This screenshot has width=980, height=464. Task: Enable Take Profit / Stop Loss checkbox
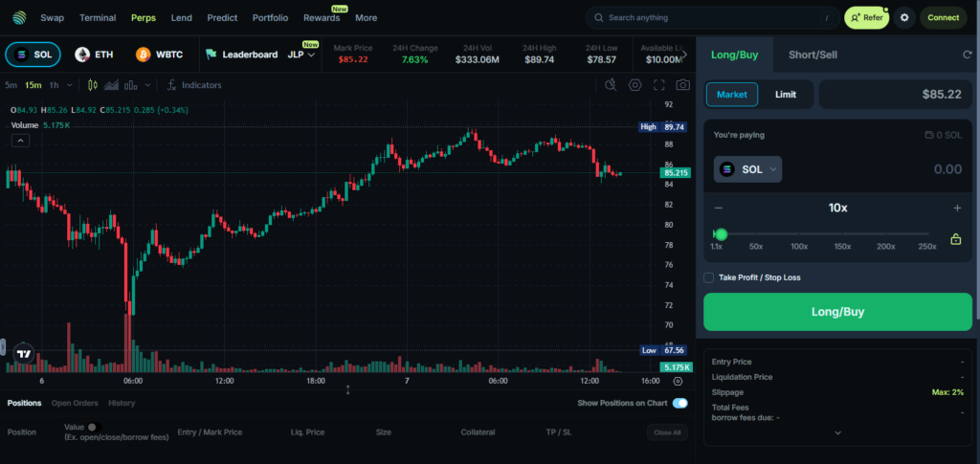click(708, 277)
